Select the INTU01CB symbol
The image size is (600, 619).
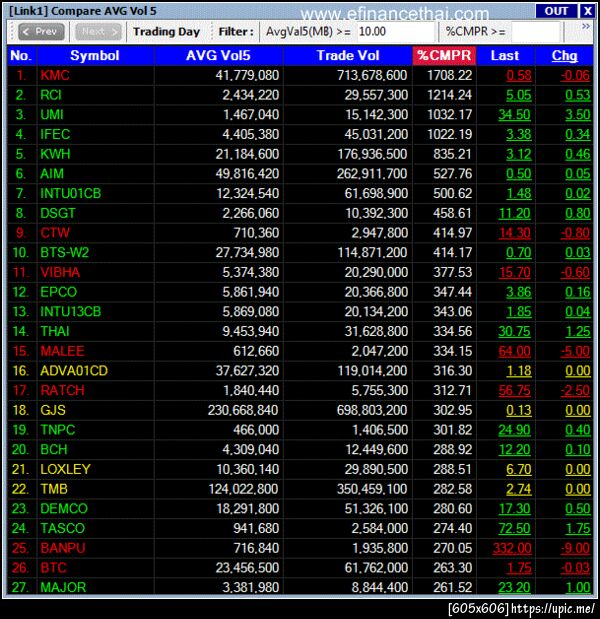(71, 194)
